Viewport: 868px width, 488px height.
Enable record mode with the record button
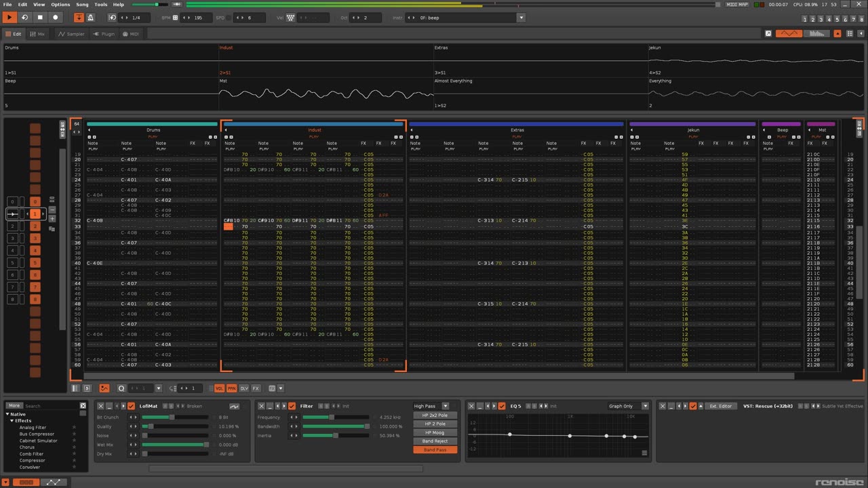pos(56,17)
